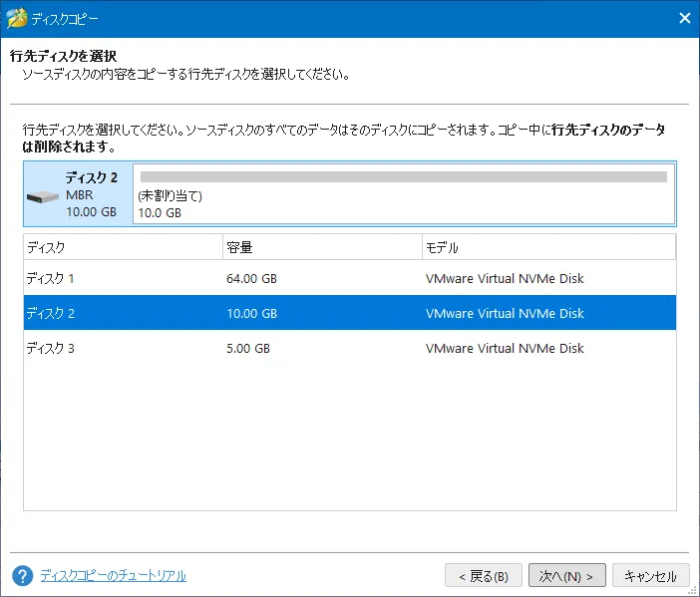700x597 pixels.
Task: Click the キャンセル button
Action: point(650,576)
